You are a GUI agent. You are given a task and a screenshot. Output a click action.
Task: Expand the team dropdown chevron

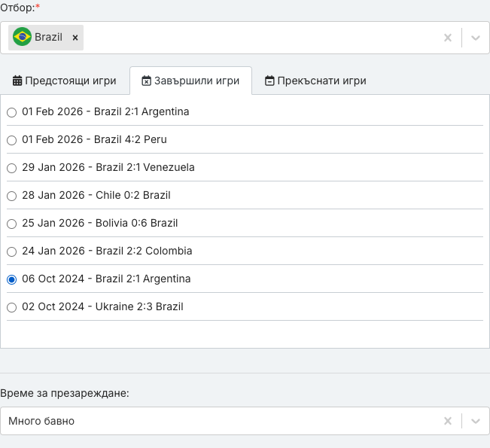(475, 38)
